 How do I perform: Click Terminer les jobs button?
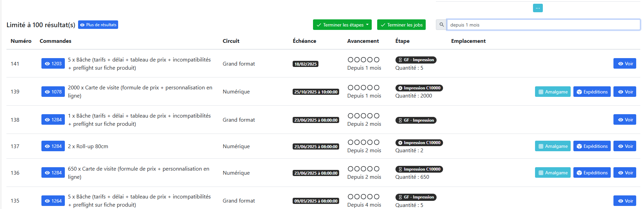click(401, 25)
